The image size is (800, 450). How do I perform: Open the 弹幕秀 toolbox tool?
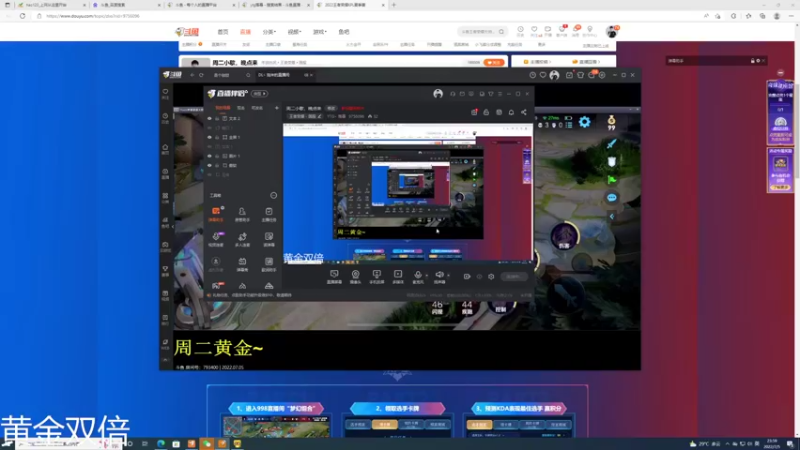click(242, 264)
